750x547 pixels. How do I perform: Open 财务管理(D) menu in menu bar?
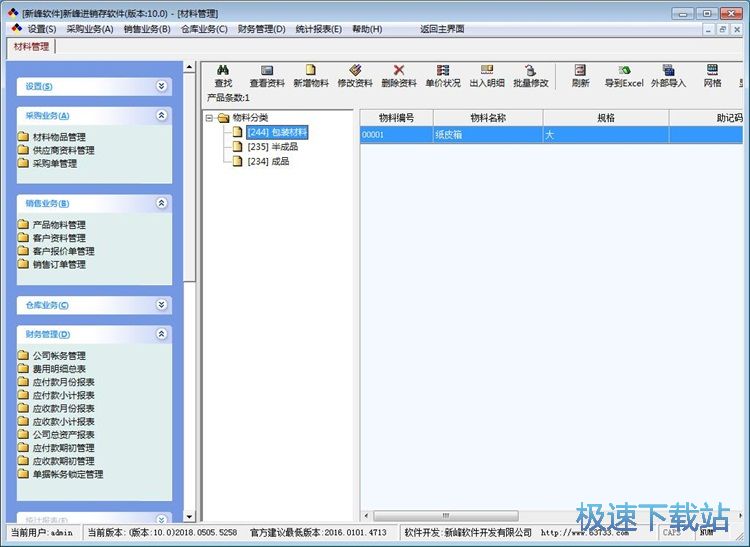pyautogui.click(x=262, y=29)
